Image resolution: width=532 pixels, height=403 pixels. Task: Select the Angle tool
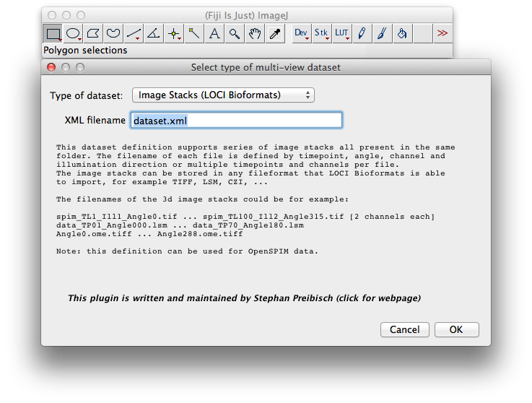tap(154, 33)
